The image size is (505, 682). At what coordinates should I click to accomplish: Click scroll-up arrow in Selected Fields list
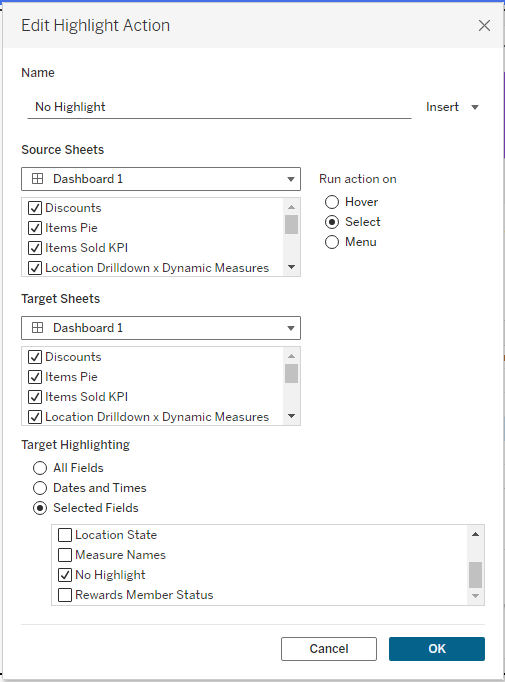pos(475,534)
